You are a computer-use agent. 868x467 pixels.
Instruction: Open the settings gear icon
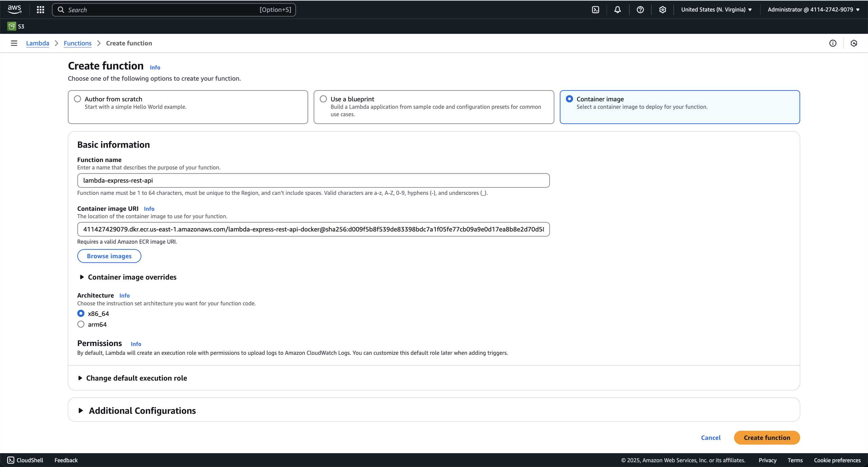[662, 9]
